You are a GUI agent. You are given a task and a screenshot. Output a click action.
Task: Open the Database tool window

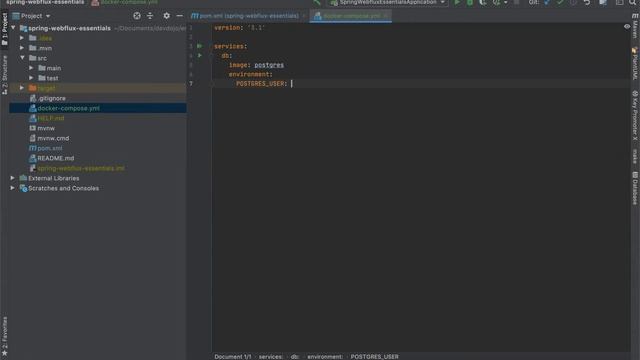point(635,188)
